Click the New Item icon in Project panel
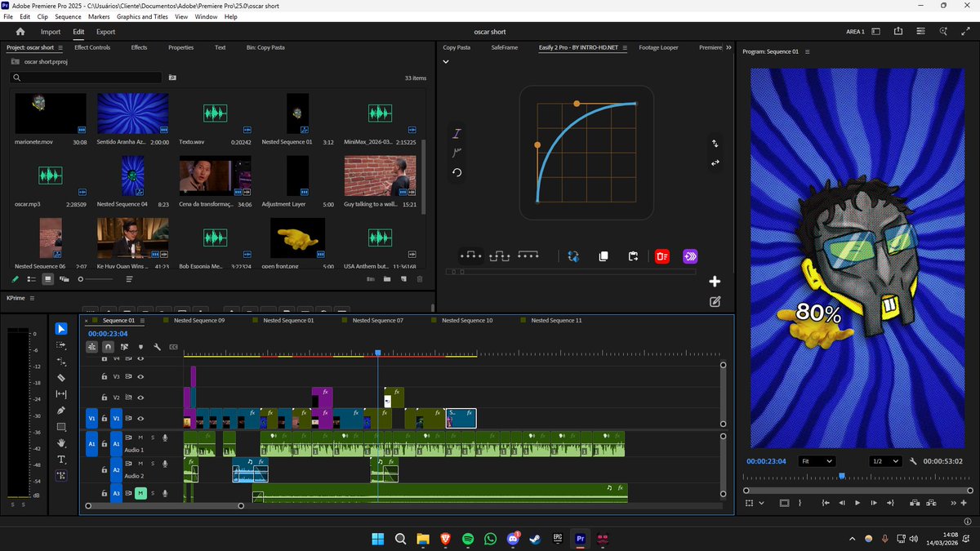The height and width of the screenshot is (551, 980). click(403, 279)
